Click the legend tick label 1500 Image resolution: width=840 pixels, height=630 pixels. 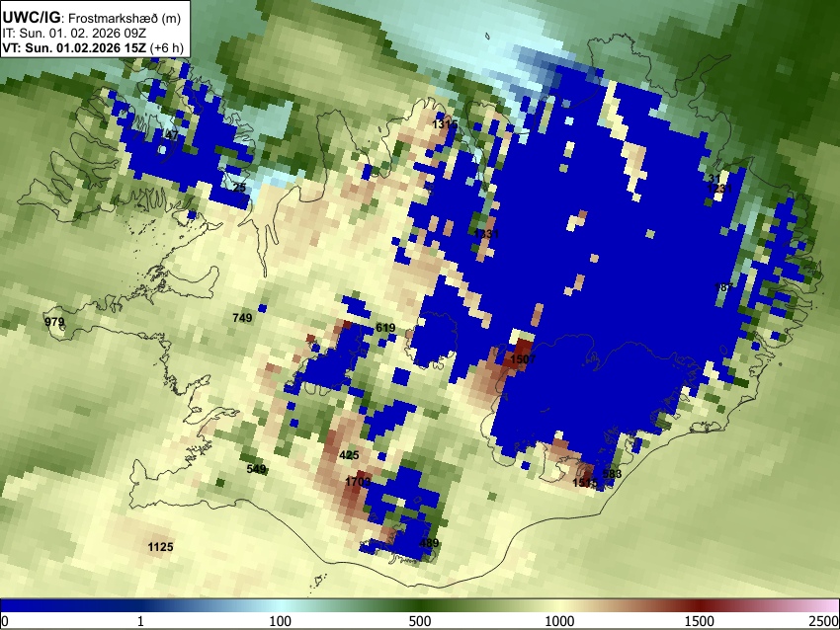[x=700, y=621]
